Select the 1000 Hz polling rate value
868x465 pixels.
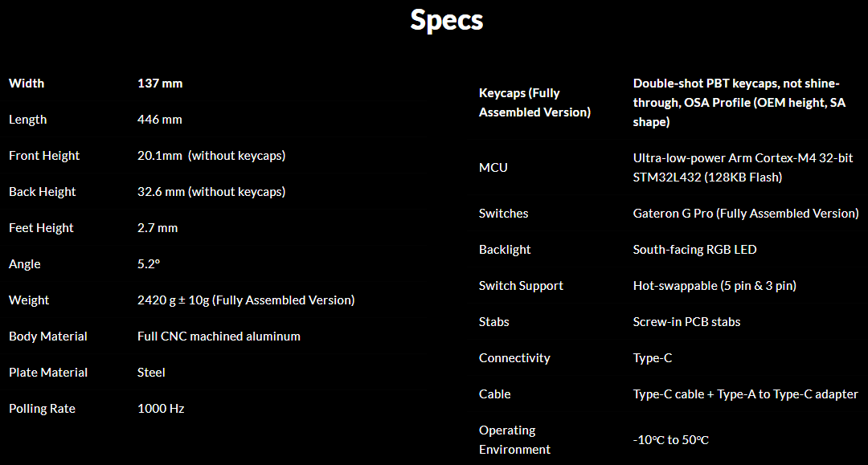click(x=161, y=409)
